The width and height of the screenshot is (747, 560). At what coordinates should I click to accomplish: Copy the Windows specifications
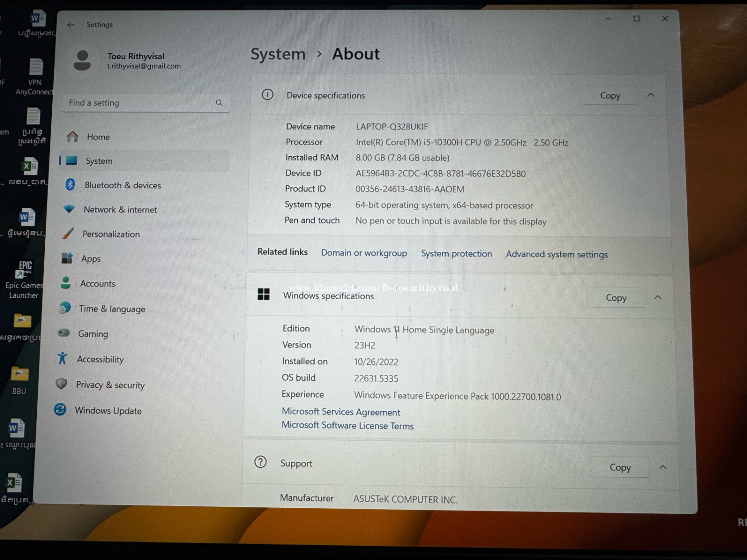pos(616,298)
